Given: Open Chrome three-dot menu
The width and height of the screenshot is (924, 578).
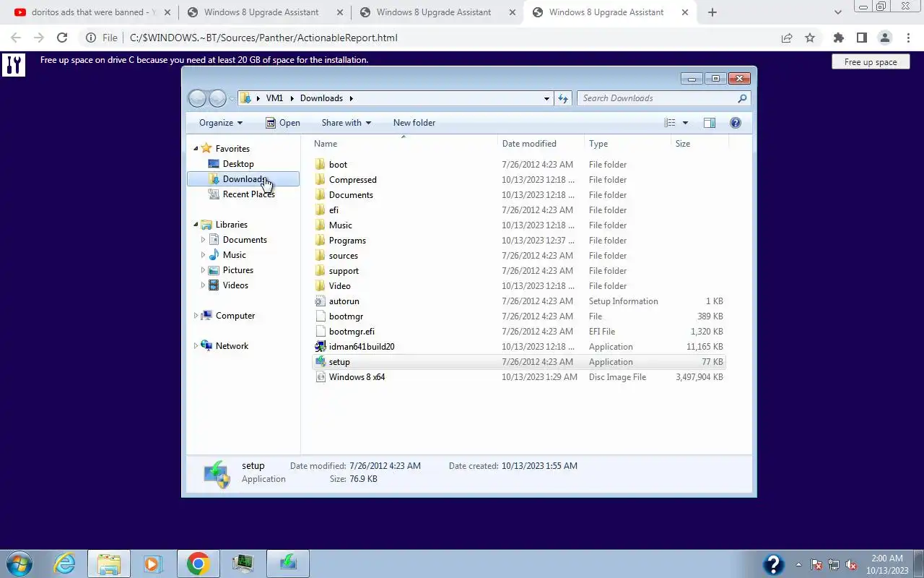Looking at the screenshot, I should pos(908,38).
